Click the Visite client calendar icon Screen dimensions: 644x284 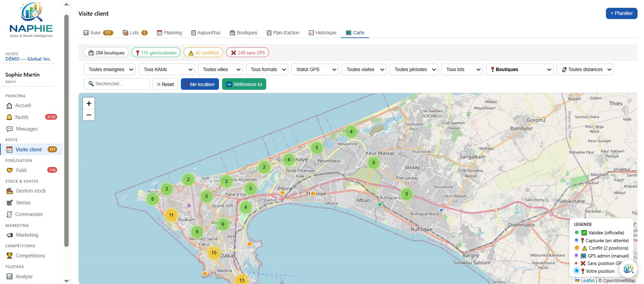tap(10, 150)
